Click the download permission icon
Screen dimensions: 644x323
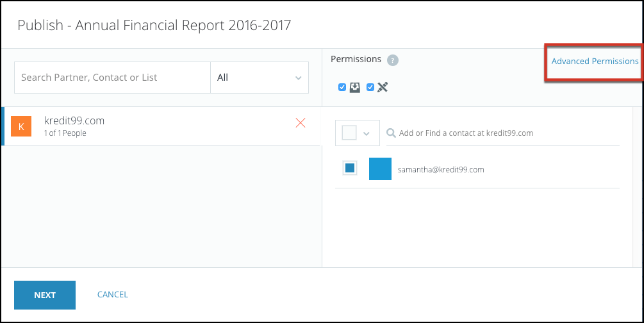tap(355, 87)
